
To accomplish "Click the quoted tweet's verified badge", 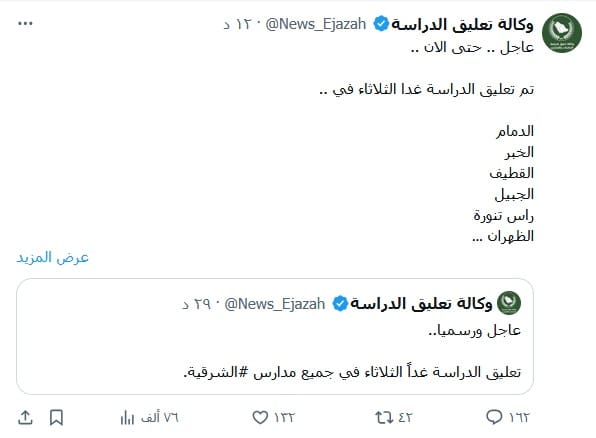I will click(x=340, y=303).
